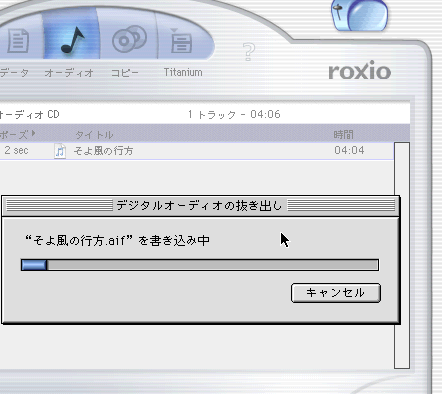Click the track list vertical scrollbar
Viewport: 442px width, 394px height.
pos(402,255)
